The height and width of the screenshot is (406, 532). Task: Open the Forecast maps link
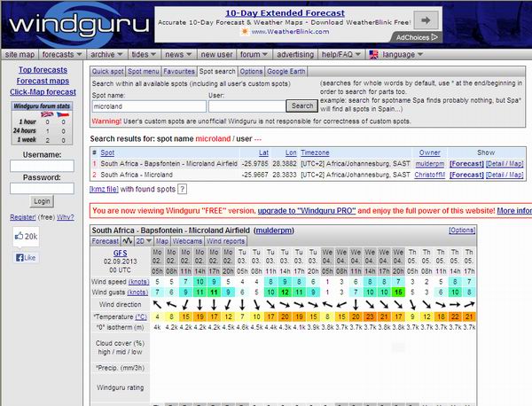tap(43, 81)
